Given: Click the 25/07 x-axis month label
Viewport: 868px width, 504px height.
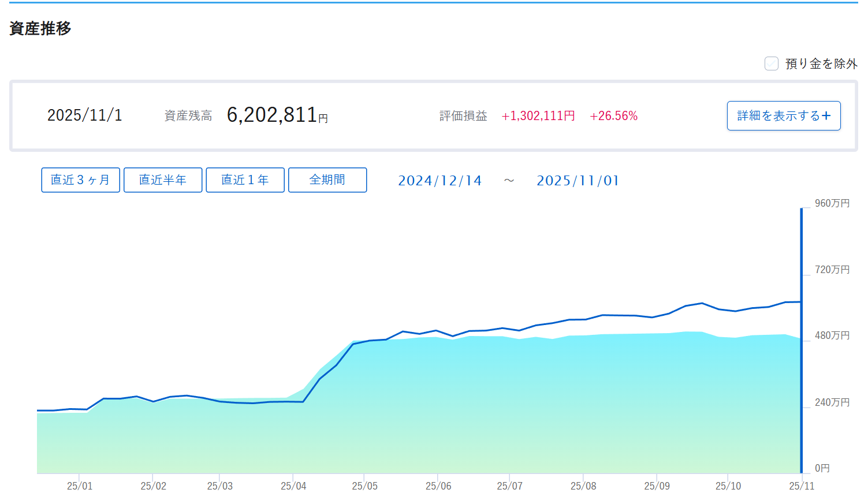Looking at the screenshot, I should (x=509, y=486).
